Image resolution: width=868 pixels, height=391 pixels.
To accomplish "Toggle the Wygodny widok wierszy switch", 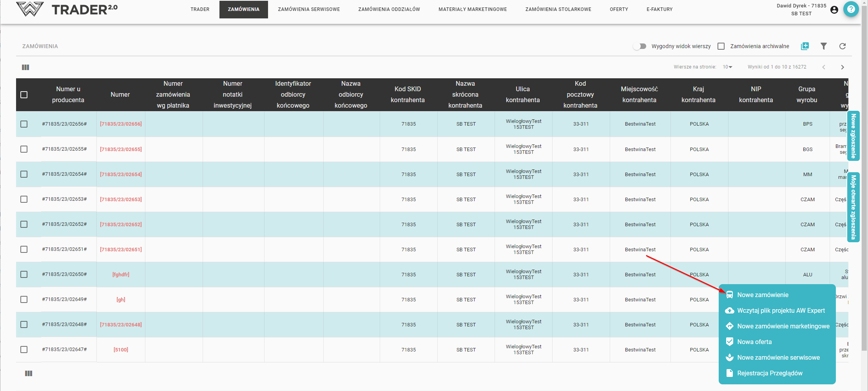I will click(x=640, y=46).
